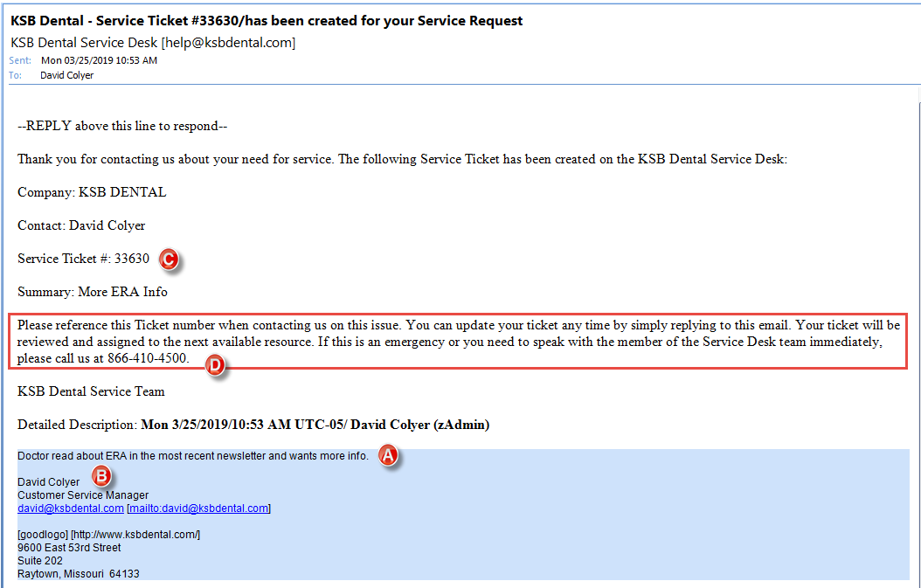Image resolution: width=921 pixels, height=588 pixels.
Task: Click sender name KSB Dental Service Desk
Action: point(84,42)
